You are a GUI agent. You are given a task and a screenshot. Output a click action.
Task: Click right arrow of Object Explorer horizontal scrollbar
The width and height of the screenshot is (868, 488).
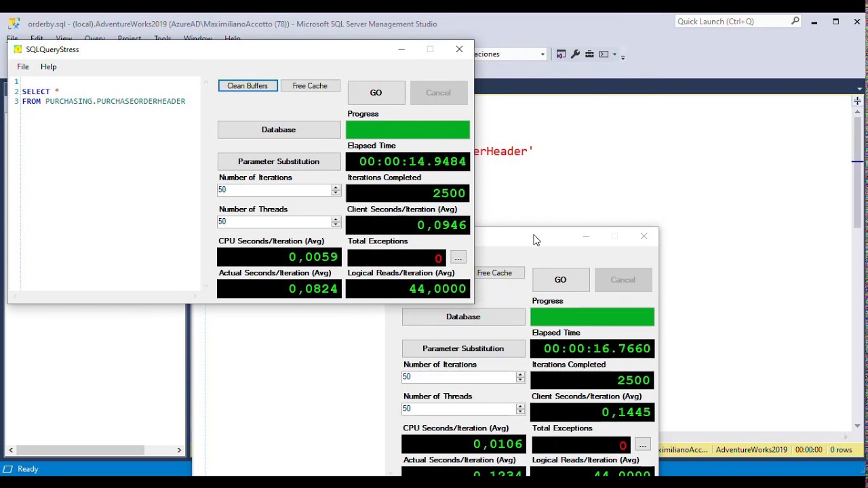click(x=179, y=450)
